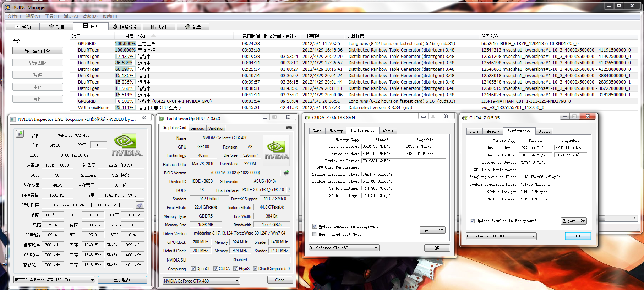Click OK in the CUDA-Z 0.5.95 window

click(578, 236)
